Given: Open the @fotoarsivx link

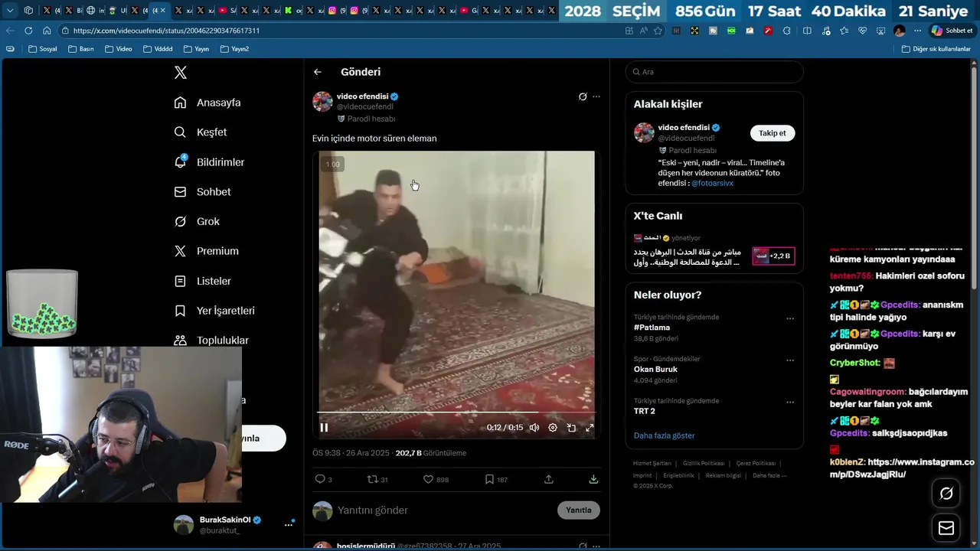Looking at the screenshot, I should tap(712, 184).
